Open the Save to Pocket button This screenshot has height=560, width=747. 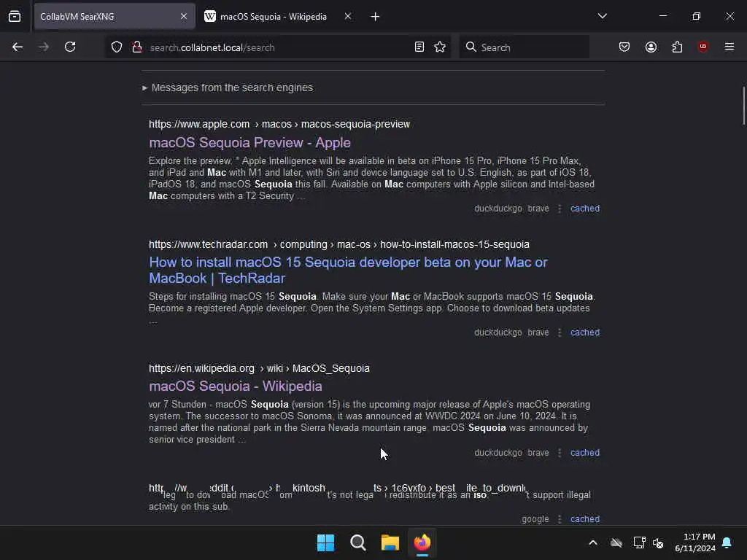click(x=624, y=47)
